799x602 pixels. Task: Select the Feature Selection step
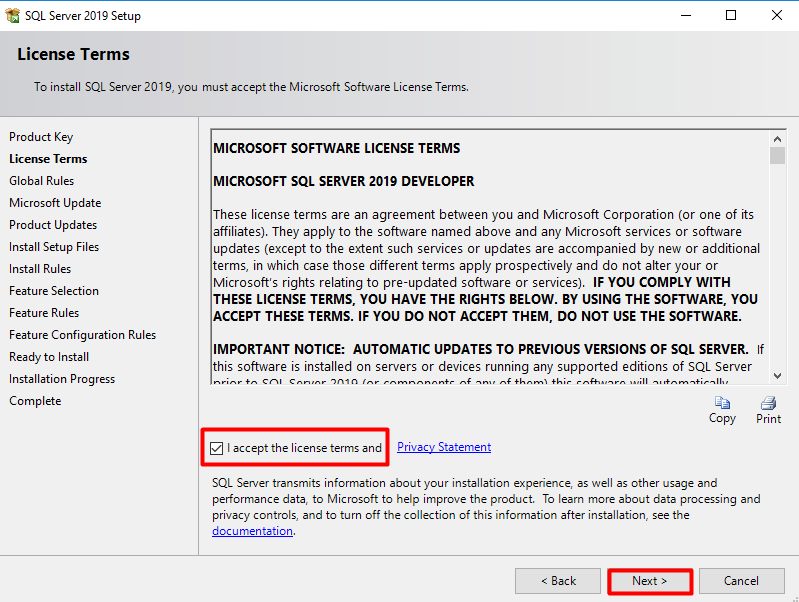pos(54,291)
